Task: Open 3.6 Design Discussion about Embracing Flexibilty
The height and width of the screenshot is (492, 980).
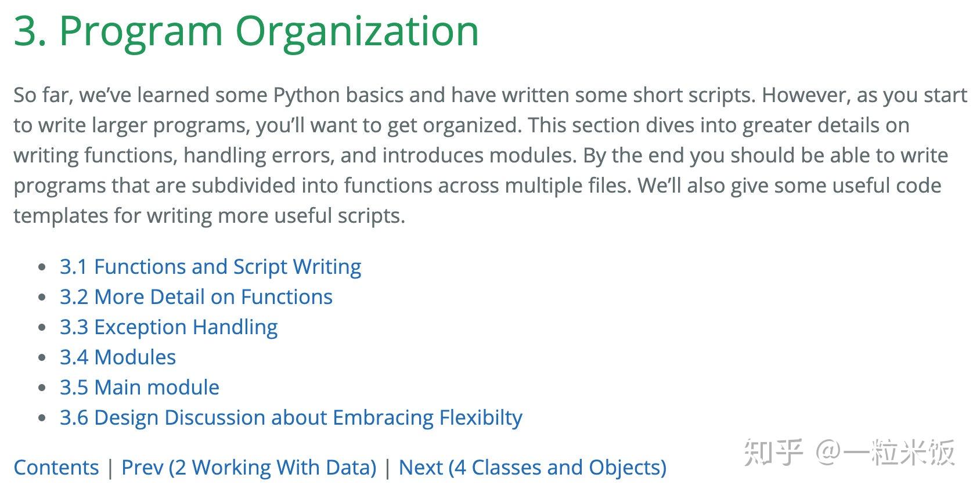Action: tap(290, 418)
